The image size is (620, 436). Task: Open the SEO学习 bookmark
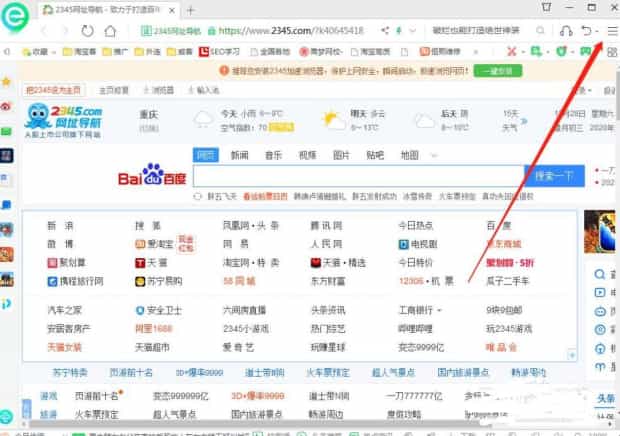click(219, 52)
